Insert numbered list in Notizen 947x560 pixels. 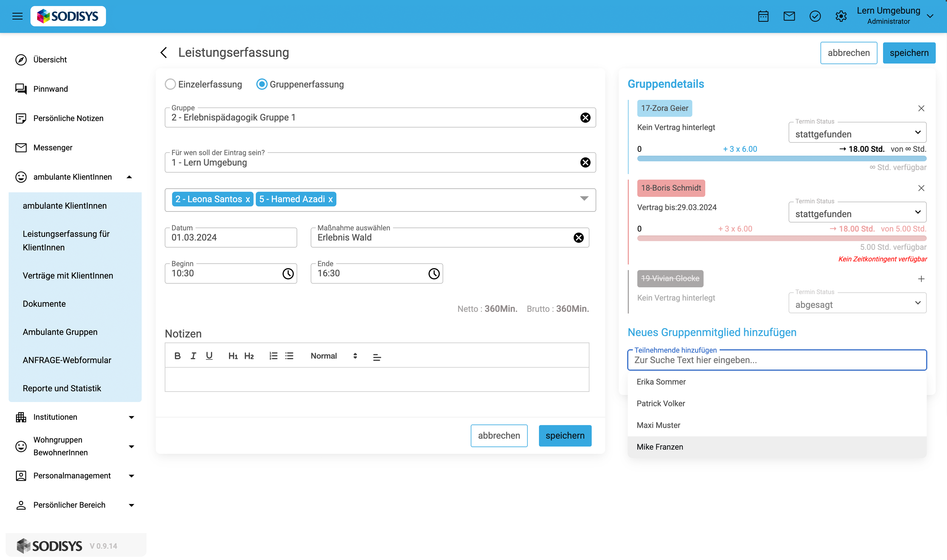tap(273, 356)
